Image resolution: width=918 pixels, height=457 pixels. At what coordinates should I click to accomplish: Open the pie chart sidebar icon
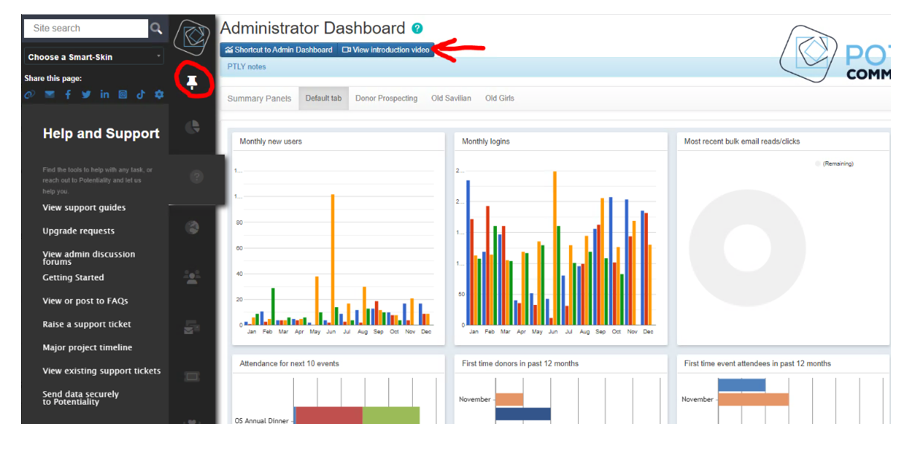click(193, 126)
